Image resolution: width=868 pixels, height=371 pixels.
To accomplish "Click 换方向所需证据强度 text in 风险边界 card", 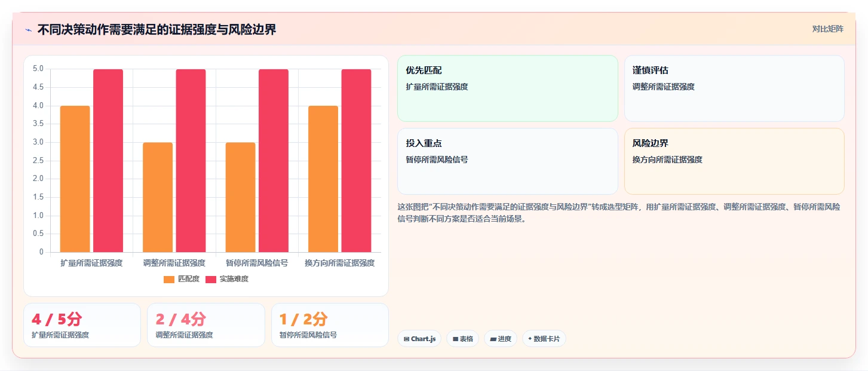I will point(667,160).
